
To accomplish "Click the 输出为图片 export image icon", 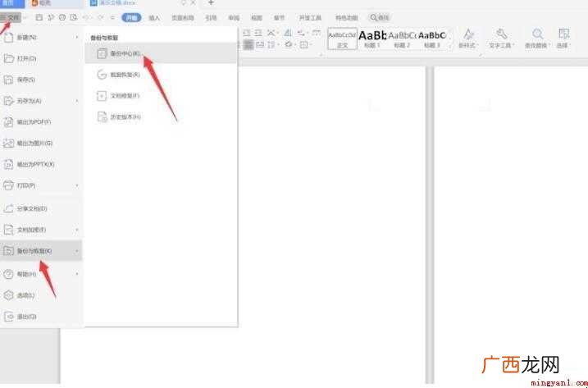I will tap(8, 143).
